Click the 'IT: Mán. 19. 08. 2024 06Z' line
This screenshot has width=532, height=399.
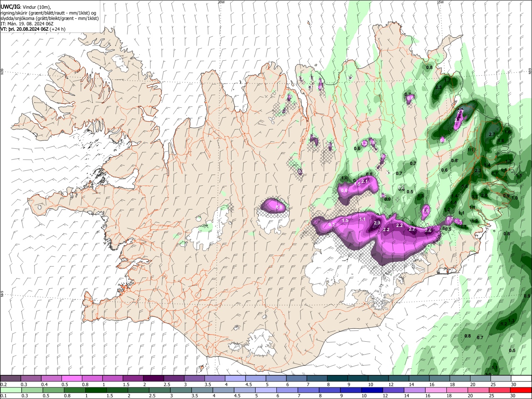(27, 24)
